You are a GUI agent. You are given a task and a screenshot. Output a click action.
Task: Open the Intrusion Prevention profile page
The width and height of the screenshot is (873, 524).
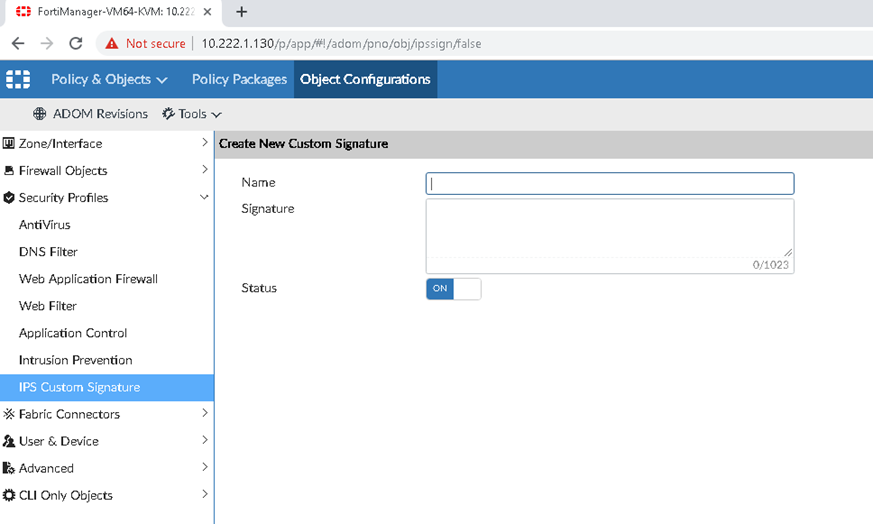76,360
